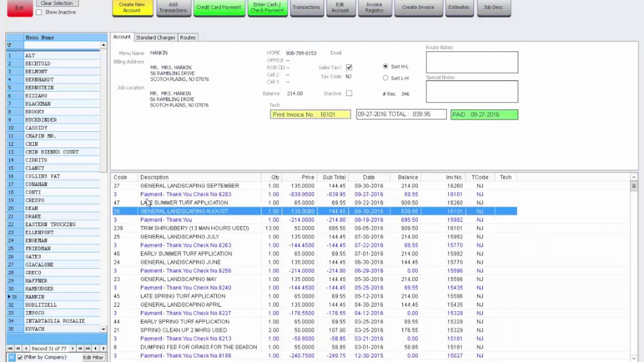Select Payment Thank You Check No.6283 row
The width and height of the screenshot is (644, 362).
(314, 194)
